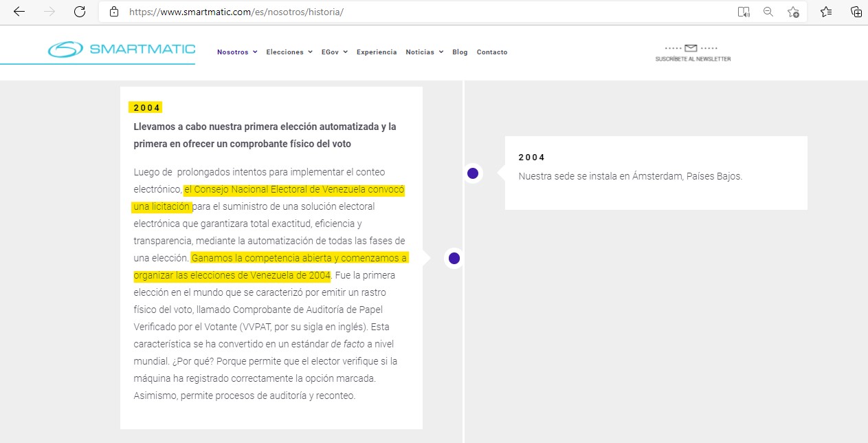View site info via the lock icon
The image size is (868, 443).
click(x=114, y=12)
